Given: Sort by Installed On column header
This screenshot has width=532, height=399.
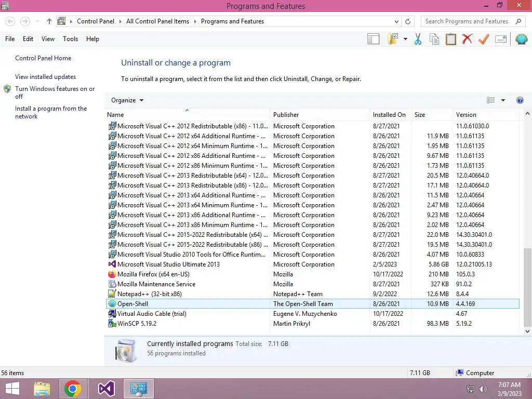Looking at the screenshot, I should [x=390, y=115].
